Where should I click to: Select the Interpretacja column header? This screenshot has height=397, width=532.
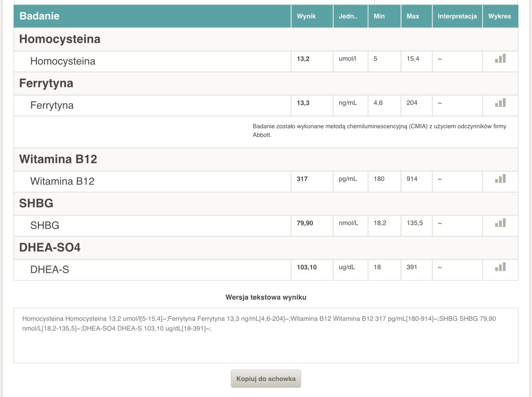click(x=457, y=16)
